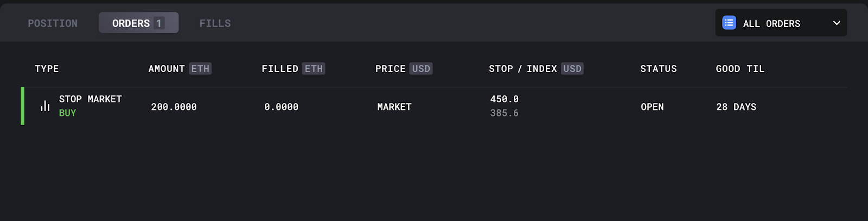The image size is (868, 221).
Task: Sort by the Type column header
Action: coord(47,69)
